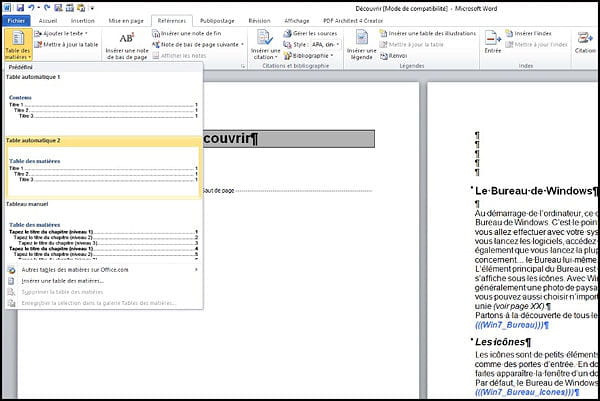This screenshot has height=401, width=600.
Task: Switch to the Accueil tab
Action: click(x=48, y=21)
